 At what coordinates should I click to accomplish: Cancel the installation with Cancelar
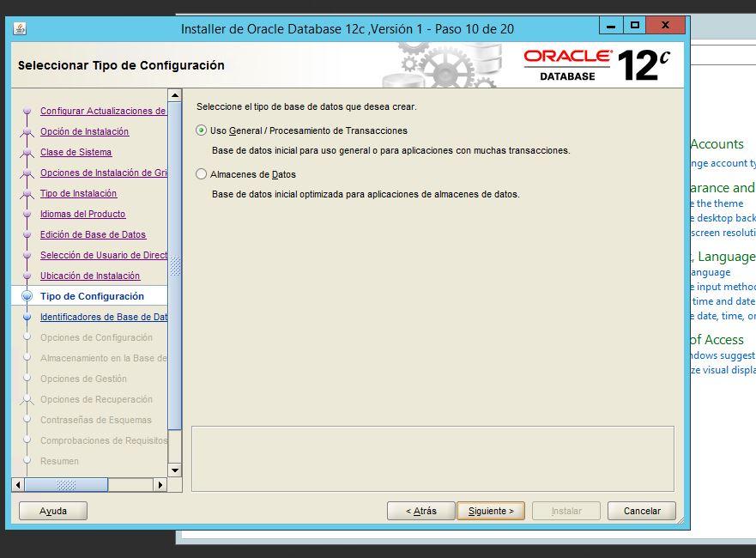(642, 511)
